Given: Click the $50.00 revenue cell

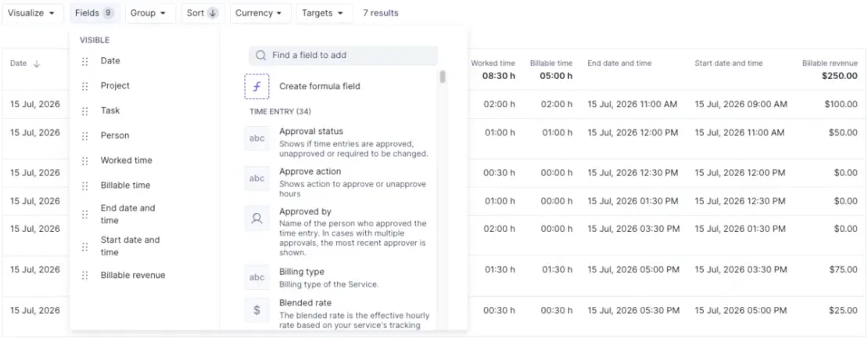Looking at the screenshot, I should click(x=843, y=133).
